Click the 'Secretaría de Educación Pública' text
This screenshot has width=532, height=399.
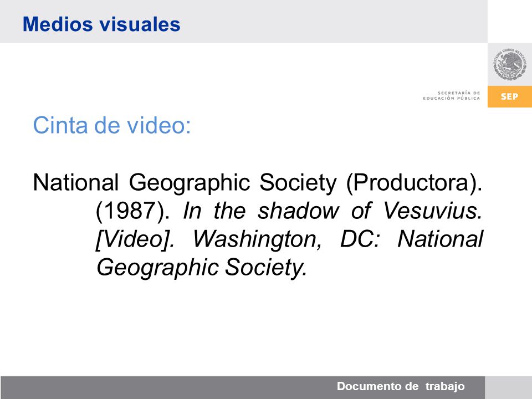pos(451,95)
